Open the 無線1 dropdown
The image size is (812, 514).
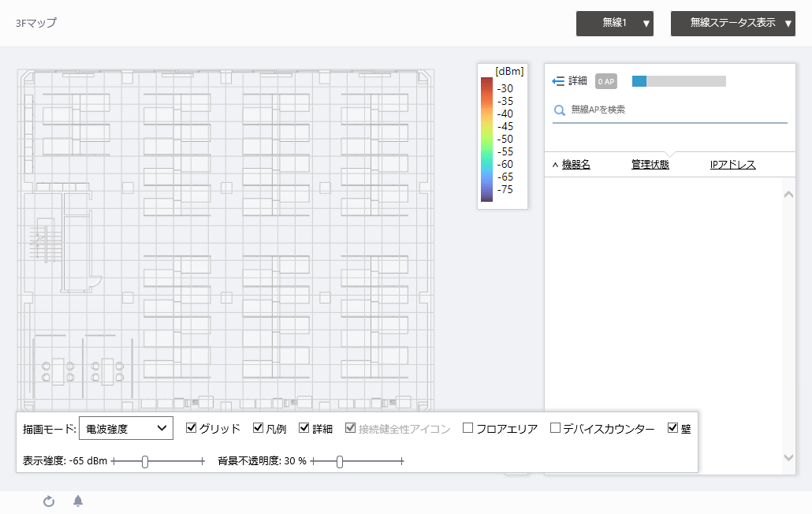click(x=615, y=24)
